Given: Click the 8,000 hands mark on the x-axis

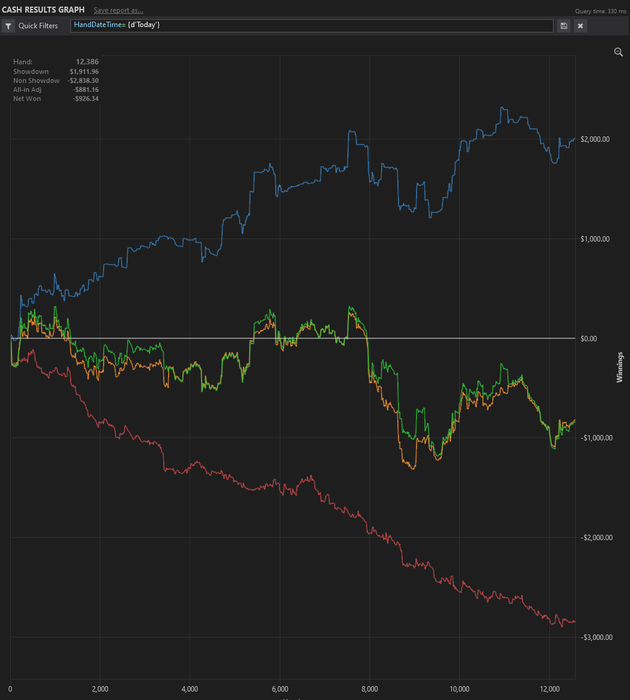Looking at the screenshot, I should coord(369,690).
